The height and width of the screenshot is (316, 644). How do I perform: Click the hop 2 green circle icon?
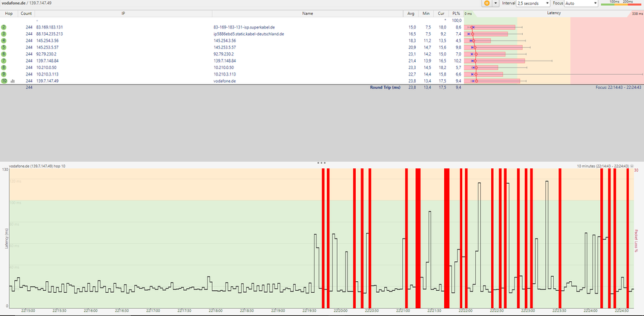pyautogui.click(x=4, y=27)
